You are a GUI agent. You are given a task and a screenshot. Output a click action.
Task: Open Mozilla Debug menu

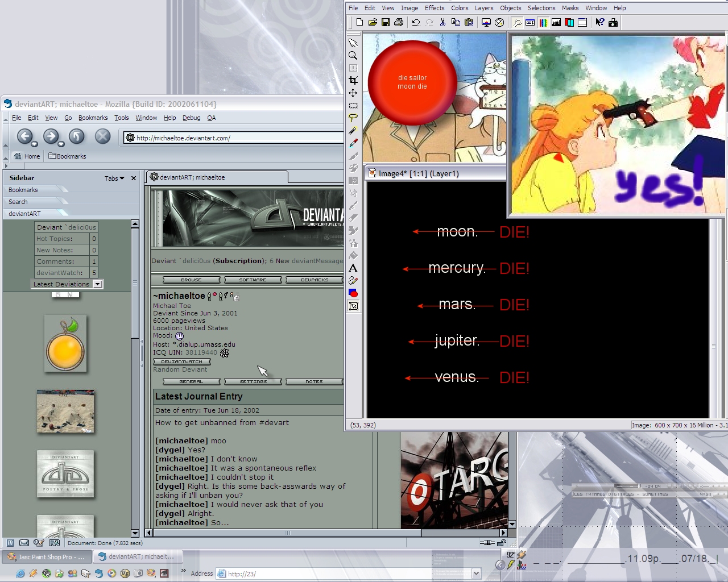[191, 118]
